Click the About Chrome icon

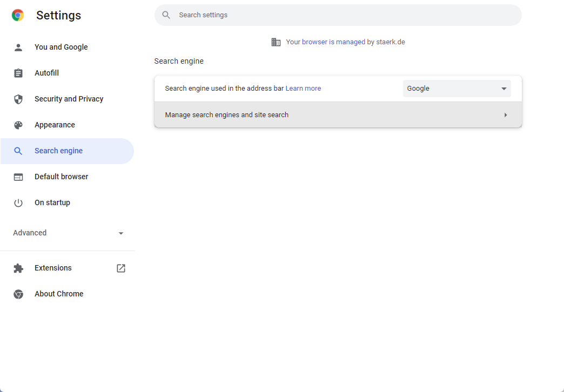pos(18,294)
